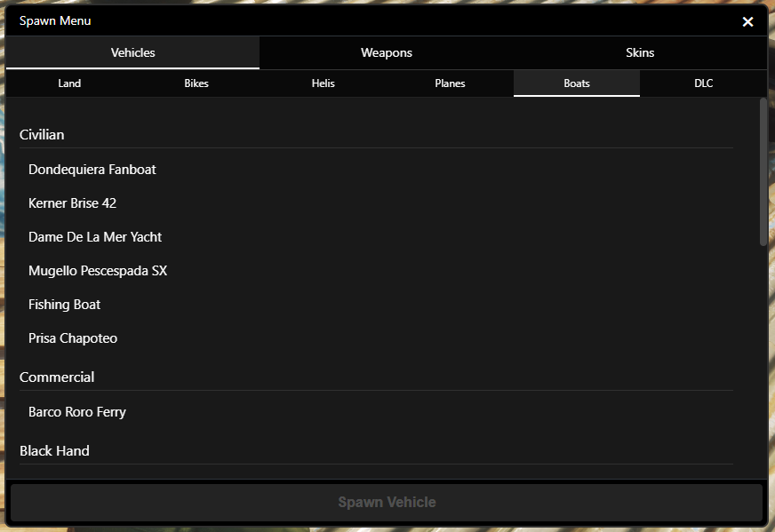Select Prisa Chapoteo boat

[x=73, y=338]
